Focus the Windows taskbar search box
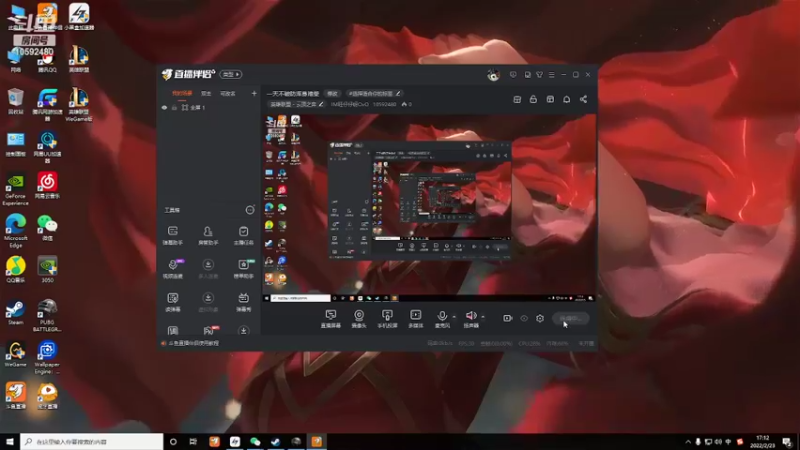This screenshot has height=450, width=800. [92, 441]
